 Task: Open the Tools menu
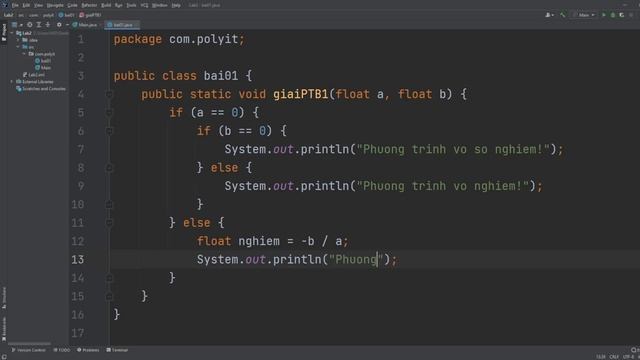coord(131,5)
